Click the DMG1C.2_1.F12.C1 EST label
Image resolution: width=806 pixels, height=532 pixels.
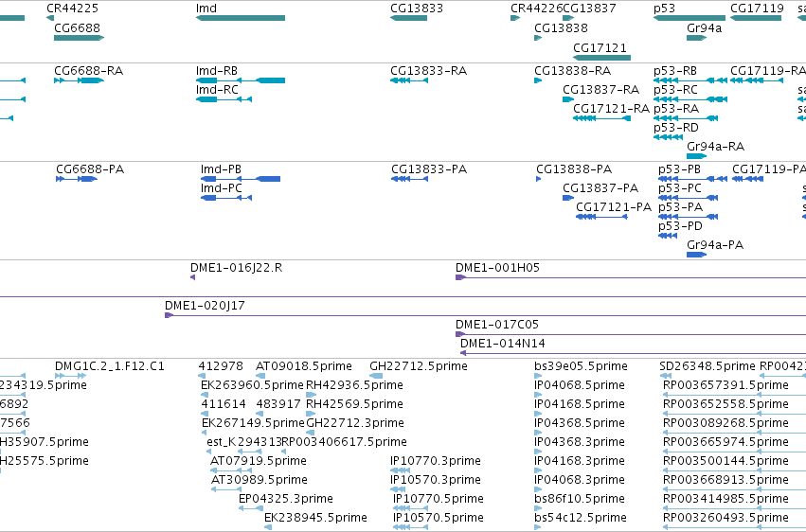[110, 366]
